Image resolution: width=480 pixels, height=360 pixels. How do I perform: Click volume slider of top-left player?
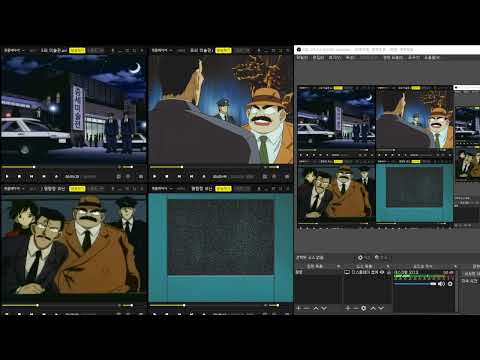(x=128, y=167)
